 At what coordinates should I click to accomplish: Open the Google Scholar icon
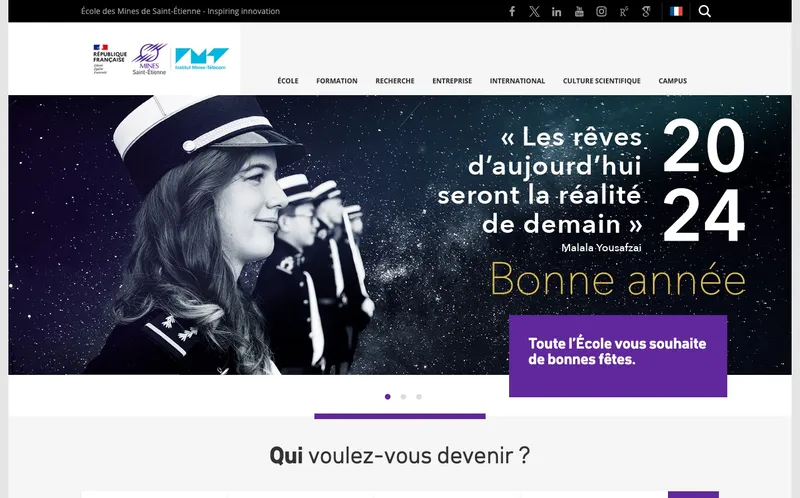point(646,11)
